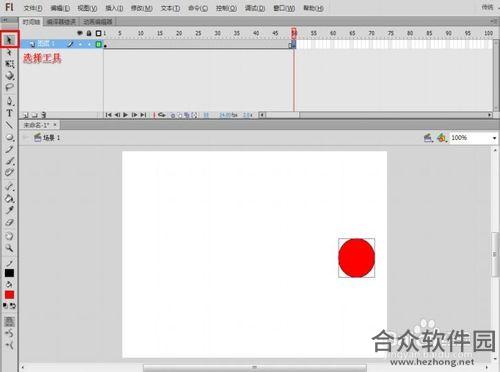Click the New Layer button
Viewport: 500px width, 372px height.
26,115
